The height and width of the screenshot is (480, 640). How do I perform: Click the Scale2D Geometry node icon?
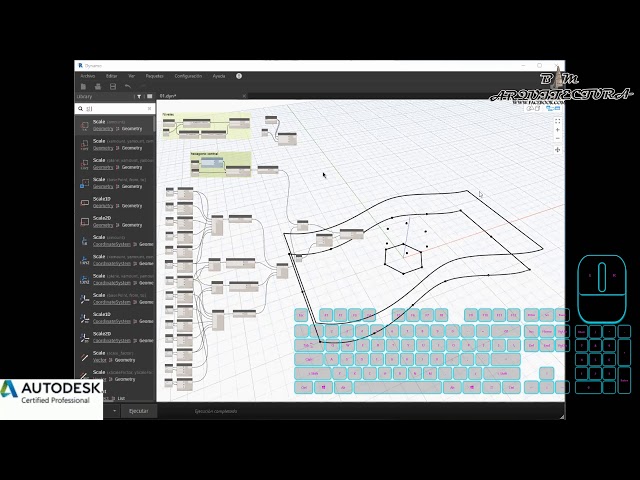click(84, 221)
